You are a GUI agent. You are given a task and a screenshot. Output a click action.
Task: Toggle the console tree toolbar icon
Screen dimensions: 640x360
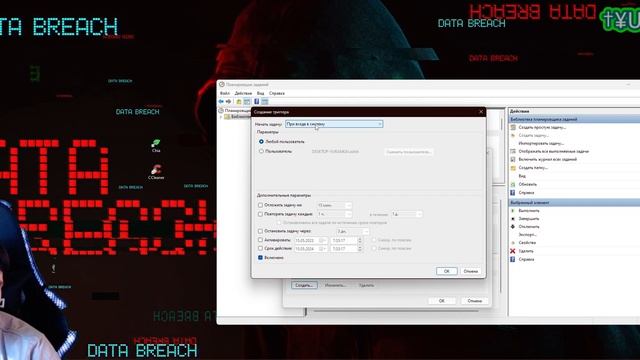click(247, 101)
